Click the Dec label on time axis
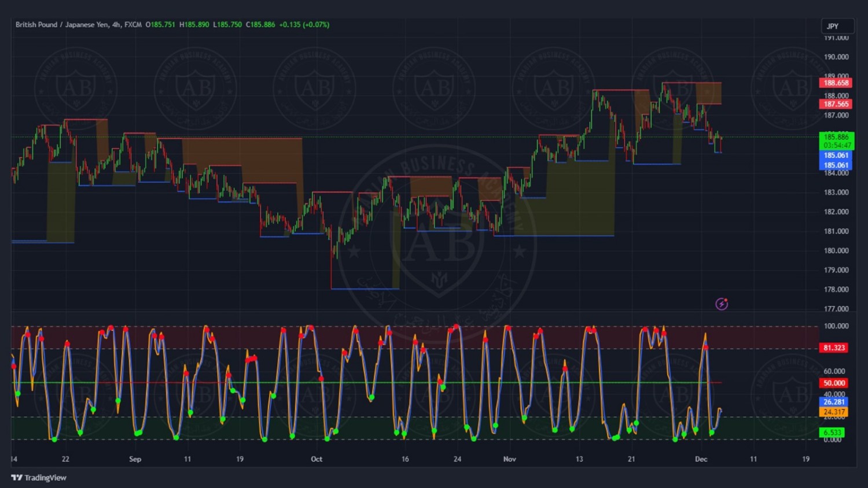868x488 pixels. pos(701,459)
